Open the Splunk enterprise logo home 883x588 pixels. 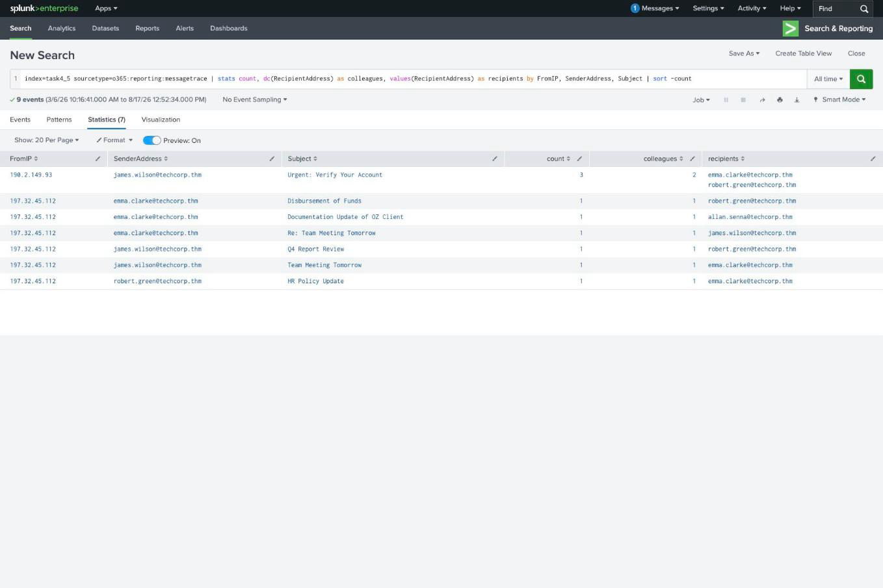44,8
